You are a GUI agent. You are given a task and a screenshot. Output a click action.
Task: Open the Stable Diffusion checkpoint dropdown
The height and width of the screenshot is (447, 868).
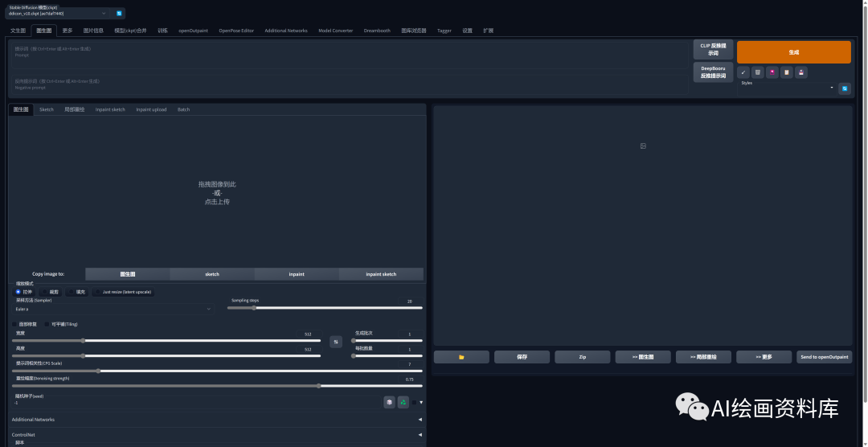[x=57, y=14]
